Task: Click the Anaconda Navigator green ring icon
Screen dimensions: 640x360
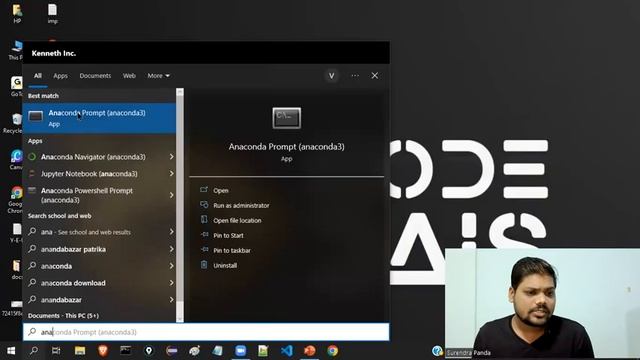Action: tap(32, 157)
